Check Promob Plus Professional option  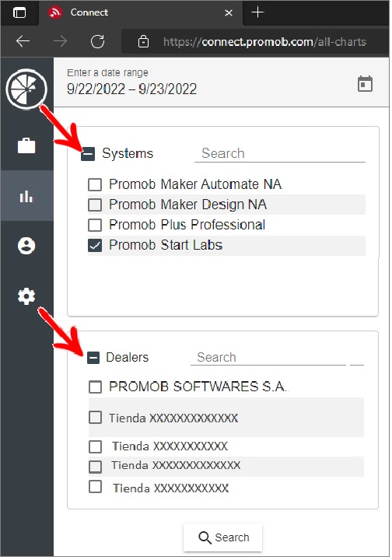pyautogui.click(x=95, y=225)
